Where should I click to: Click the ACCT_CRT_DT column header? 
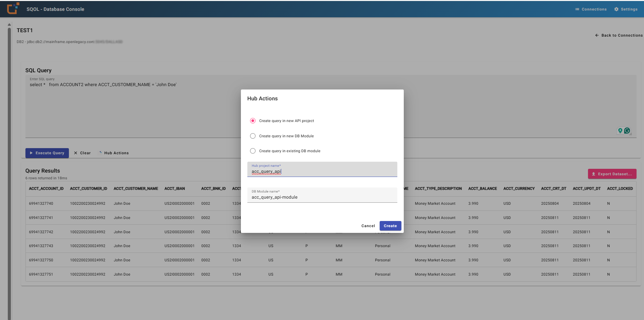click(x=554, y=188)
